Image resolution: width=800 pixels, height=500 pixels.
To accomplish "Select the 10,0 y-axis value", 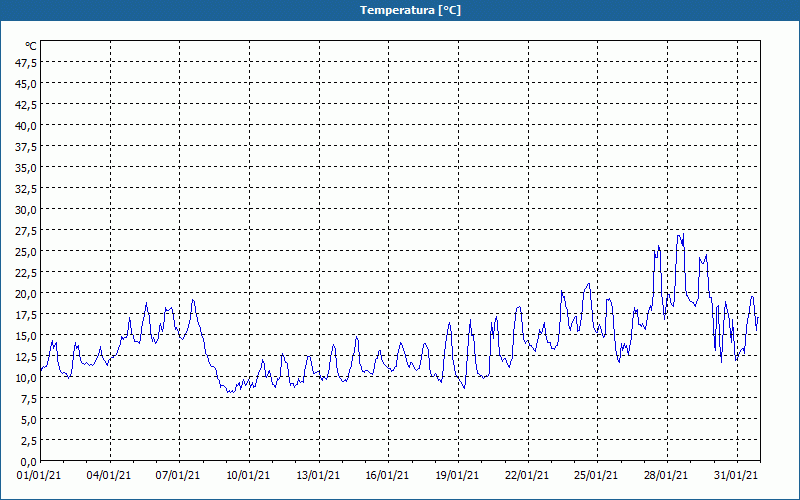I will 27,378.
